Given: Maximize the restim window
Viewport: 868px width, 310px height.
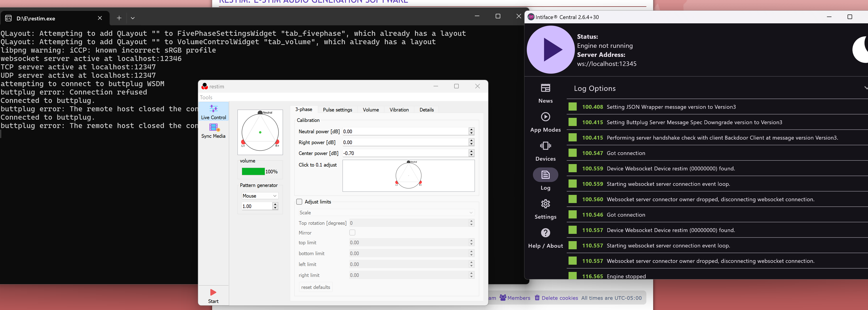Looking at the screenshot, I should click(457, 86).
